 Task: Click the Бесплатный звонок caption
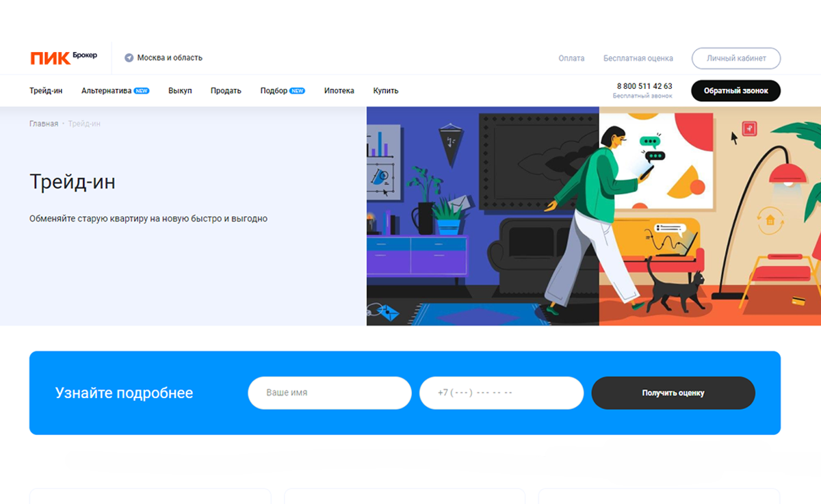coord(642,96)
